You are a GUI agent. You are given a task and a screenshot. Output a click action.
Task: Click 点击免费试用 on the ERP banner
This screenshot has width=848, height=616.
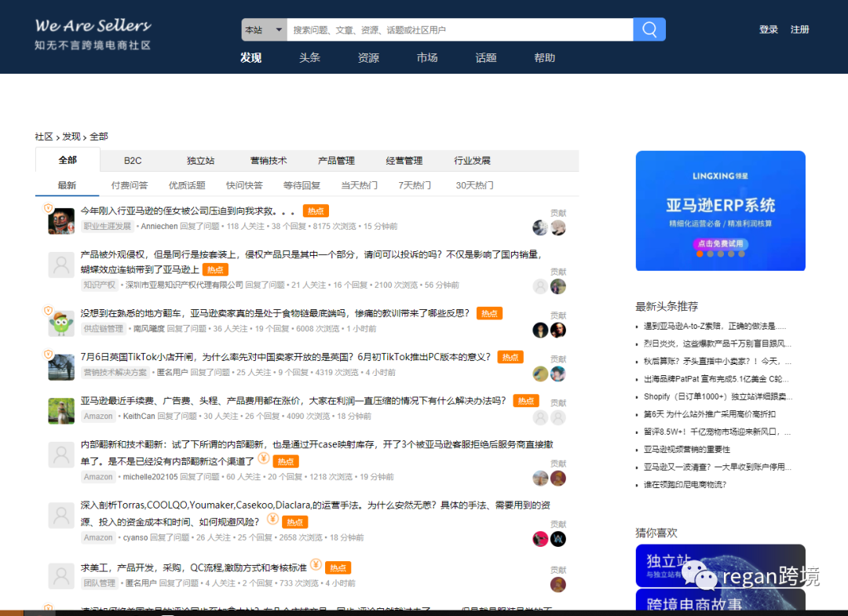click(x=720, y=244)
